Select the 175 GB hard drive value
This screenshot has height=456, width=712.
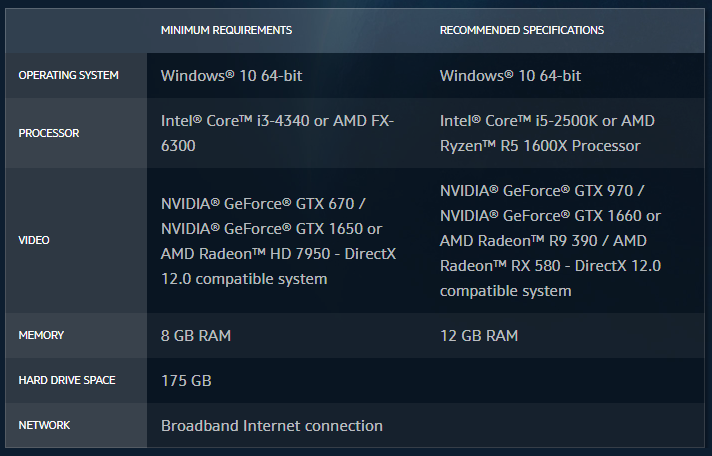[186, 380]
